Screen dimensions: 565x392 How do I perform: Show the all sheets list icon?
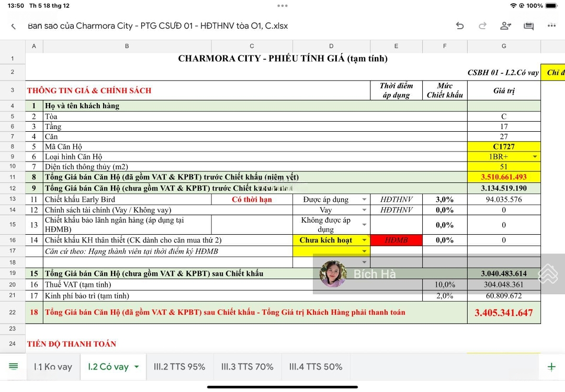click(14, 366)
